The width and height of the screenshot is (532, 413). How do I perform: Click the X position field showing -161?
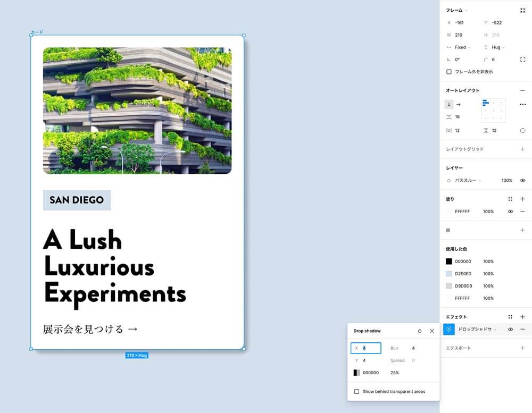pyautogui.click(x=459, y=23)
